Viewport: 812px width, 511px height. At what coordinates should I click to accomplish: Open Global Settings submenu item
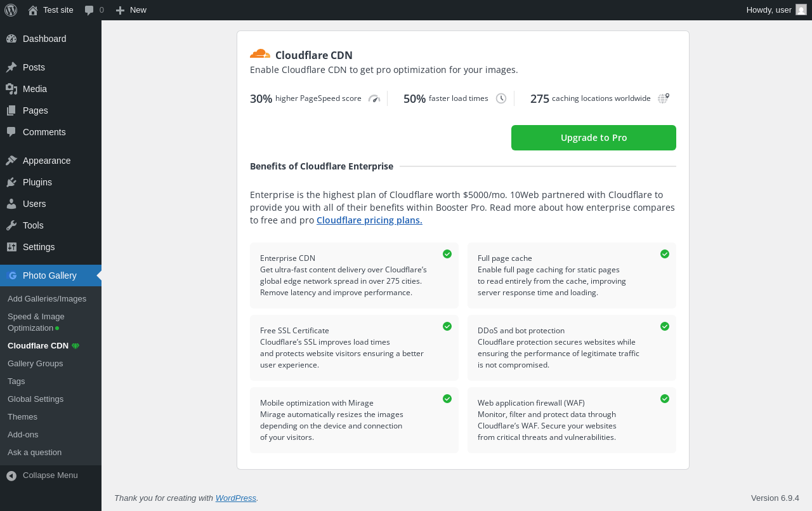[36, 399]
